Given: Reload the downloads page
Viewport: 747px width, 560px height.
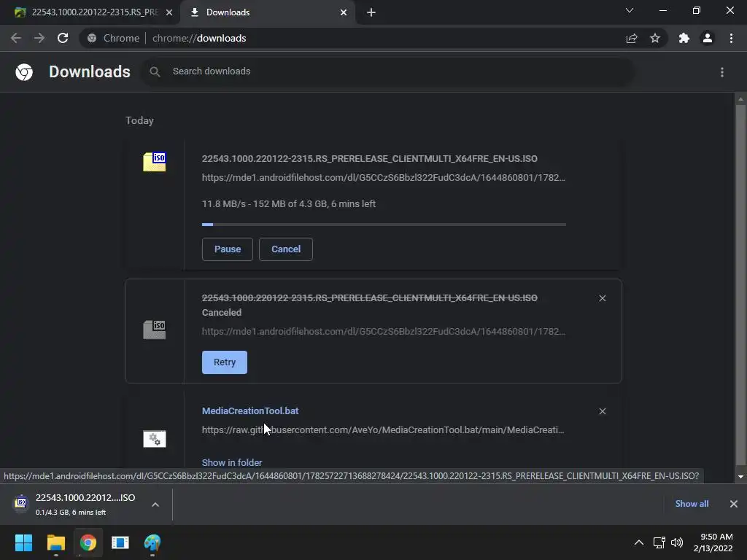Looking at the screenshot, I should [x=63, y=38].
